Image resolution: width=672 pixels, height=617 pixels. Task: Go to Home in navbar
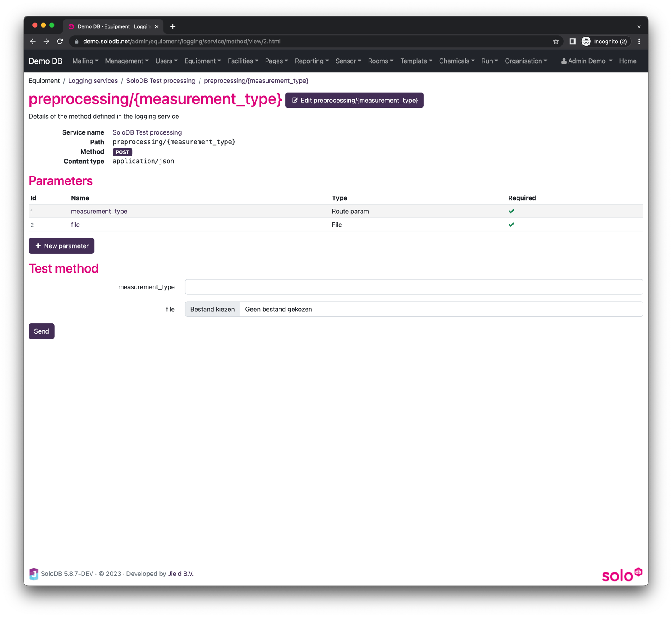point(627,61)
